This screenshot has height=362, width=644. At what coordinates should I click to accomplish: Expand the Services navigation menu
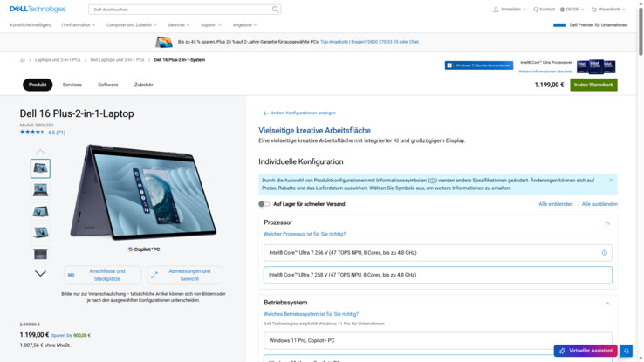pos(179,25)
